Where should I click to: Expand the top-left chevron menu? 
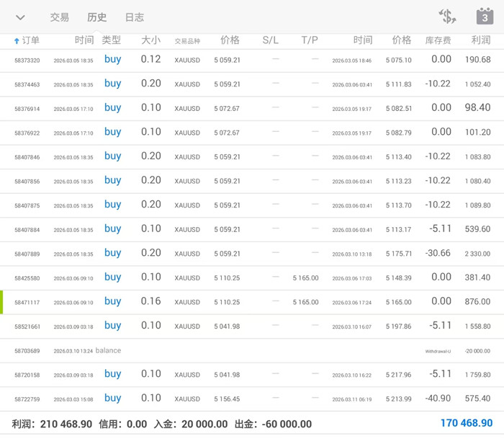point(20,17)
